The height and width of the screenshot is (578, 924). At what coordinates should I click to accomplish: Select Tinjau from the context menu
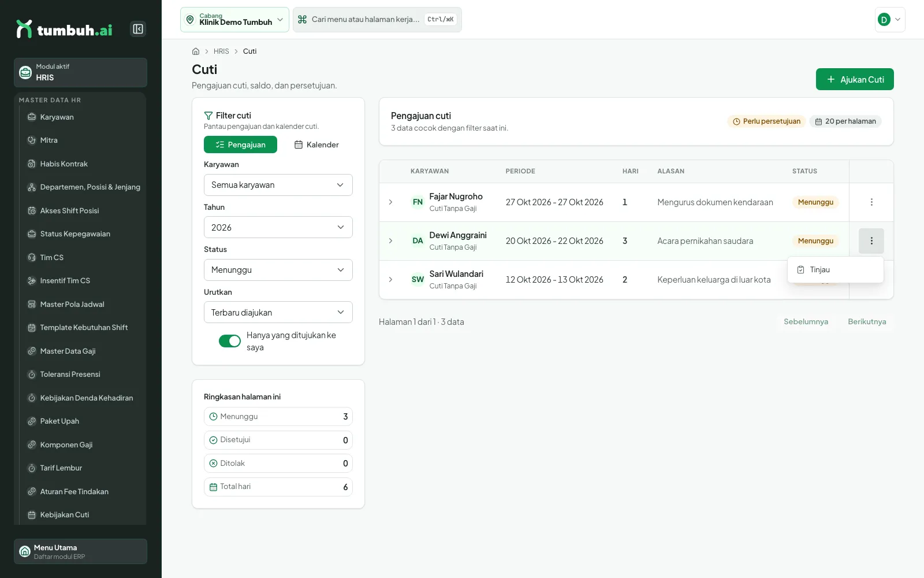(x=835, y=270)
